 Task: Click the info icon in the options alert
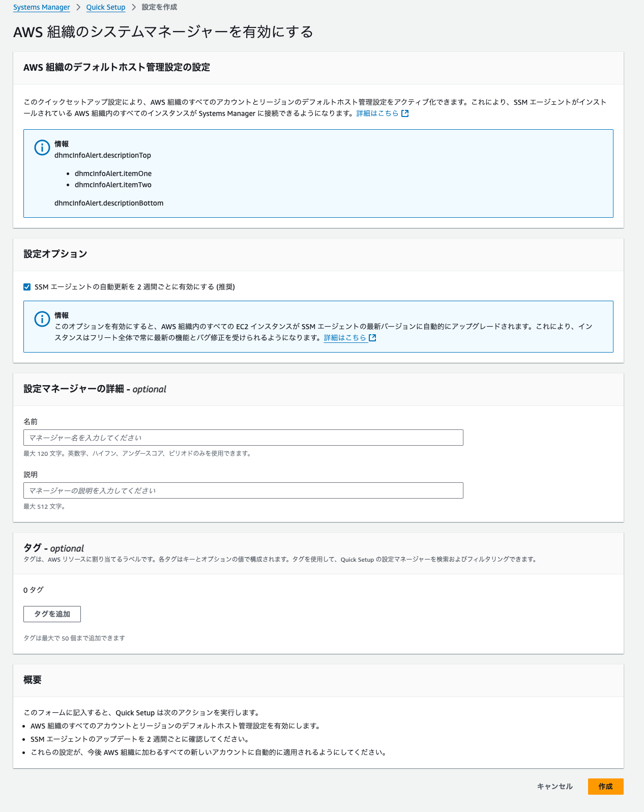pos(42,319)
